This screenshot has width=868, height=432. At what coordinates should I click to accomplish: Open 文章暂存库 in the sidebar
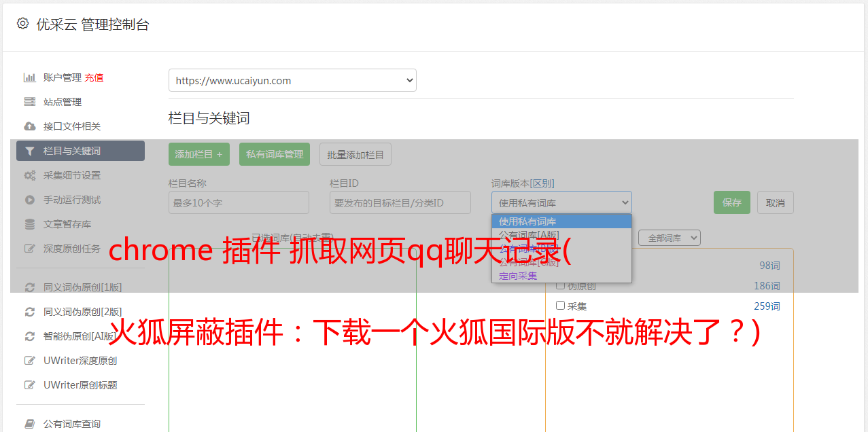[x=67, y=224]
